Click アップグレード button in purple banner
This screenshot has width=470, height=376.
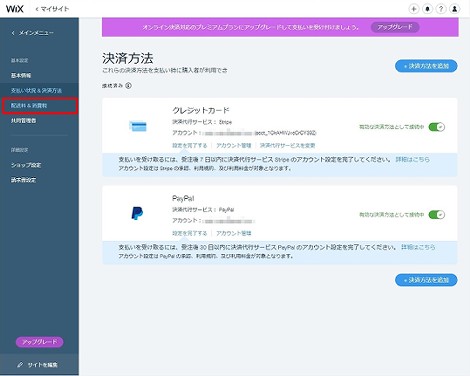coord(395,27)
